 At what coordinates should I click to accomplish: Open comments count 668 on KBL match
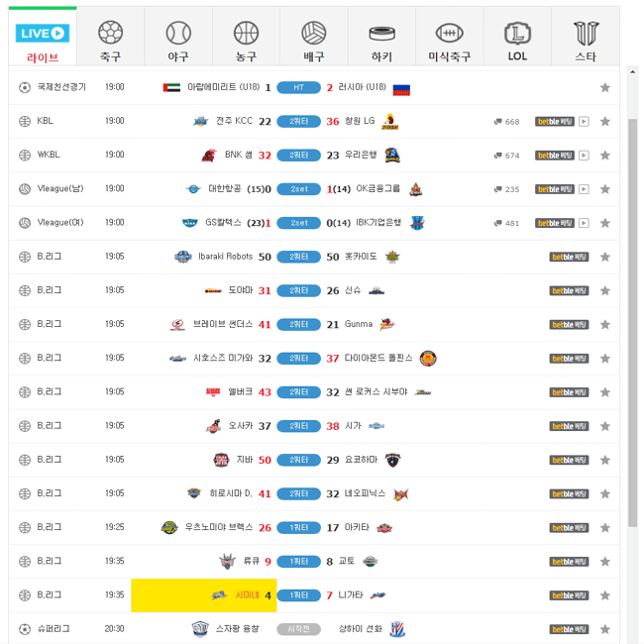pos(506,122)
